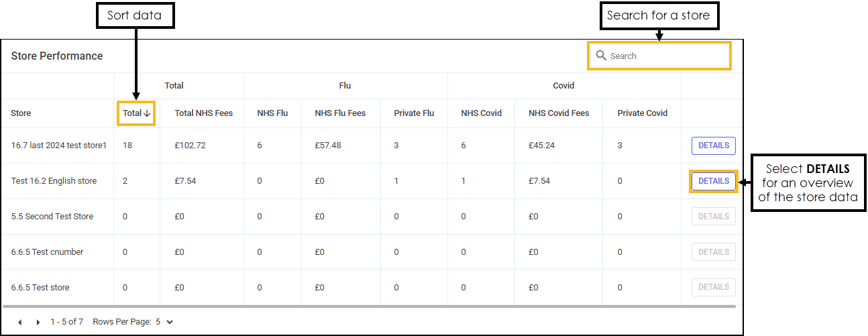The width and height of the screenshot is (868, 336).
Task: Sort by NHS Flu Fees column
Action: pyautogui.click(x=340, y=113)
